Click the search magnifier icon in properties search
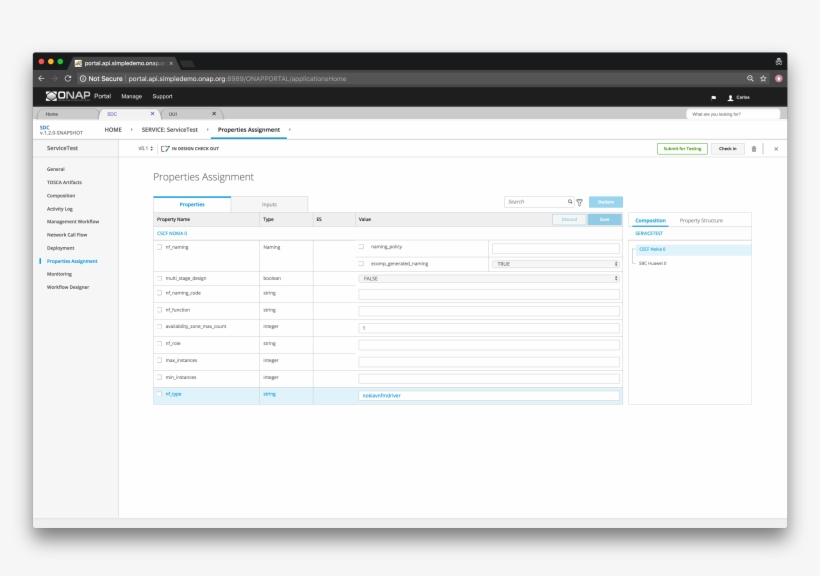Screen dimensions: 820x576 point(570,202)
